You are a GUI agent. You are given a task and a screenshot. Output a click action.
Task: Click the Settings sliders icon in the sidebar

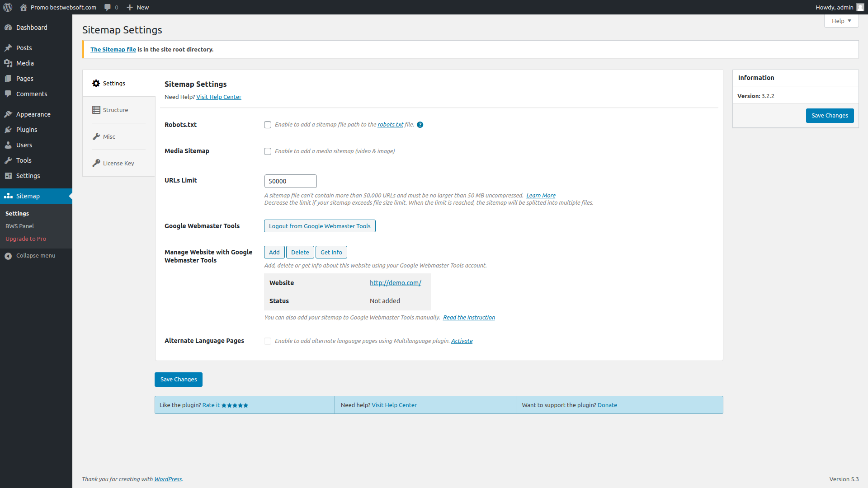pyautogui.click(x=8, y=176)
